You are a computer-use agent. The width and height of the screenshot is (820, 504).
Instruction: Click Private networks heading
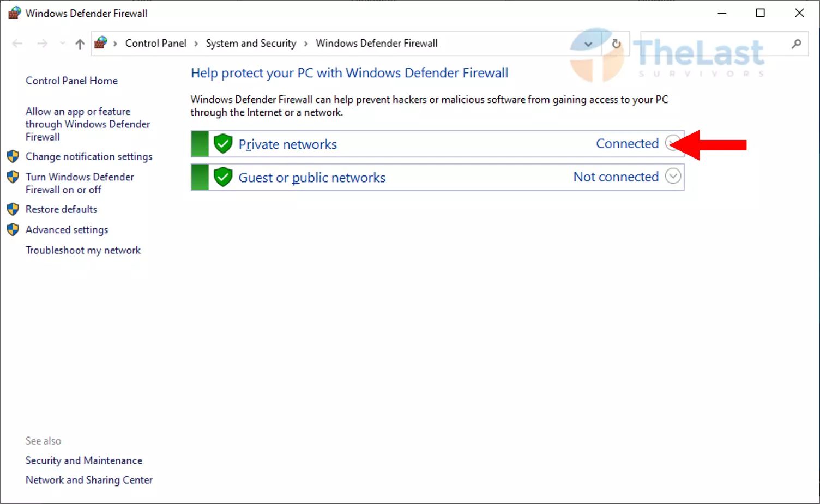[x=287, y=144]
